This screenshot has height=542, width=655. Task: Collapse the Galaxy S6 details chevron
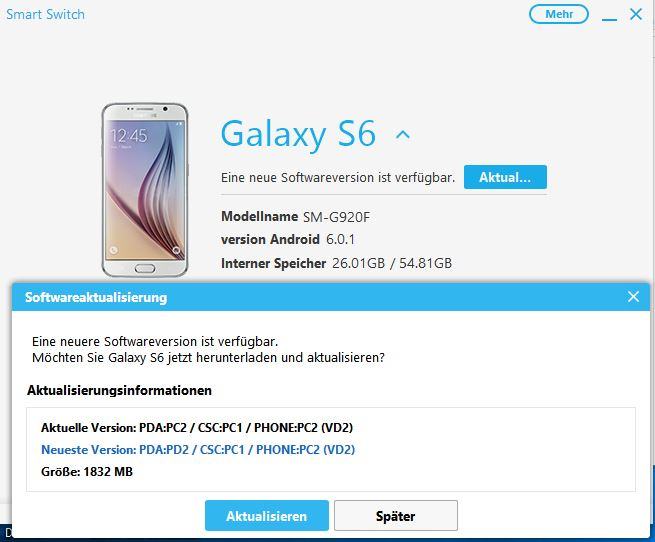(x=403, y=135)
